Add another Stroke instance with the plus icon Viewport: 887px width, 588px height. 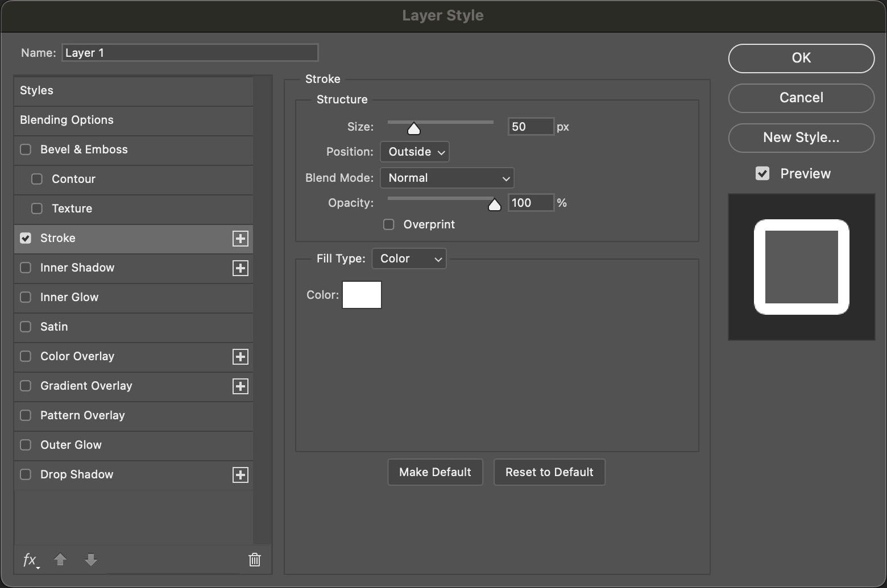241,239
